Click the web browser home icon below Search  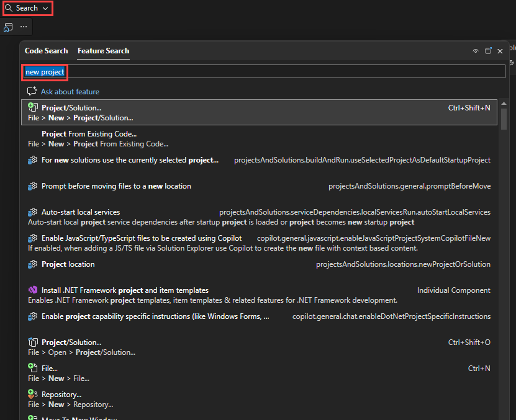click(8, 27)
